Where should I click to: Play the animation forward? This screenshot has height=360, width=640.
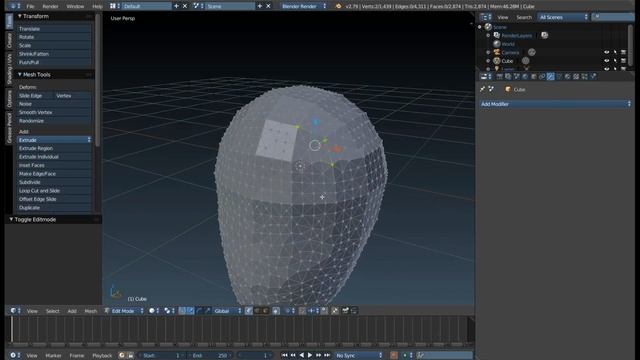tap(310, 355)
